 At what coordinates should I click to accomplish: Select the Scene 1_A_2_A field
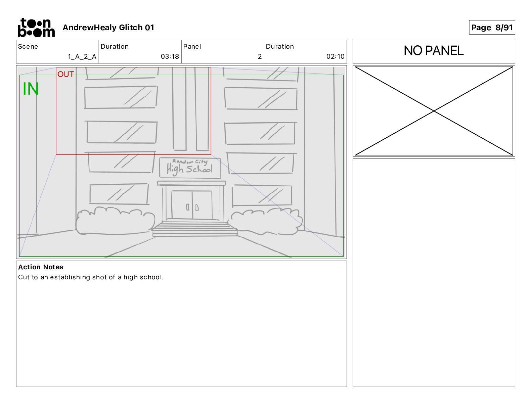coord(57,52)
